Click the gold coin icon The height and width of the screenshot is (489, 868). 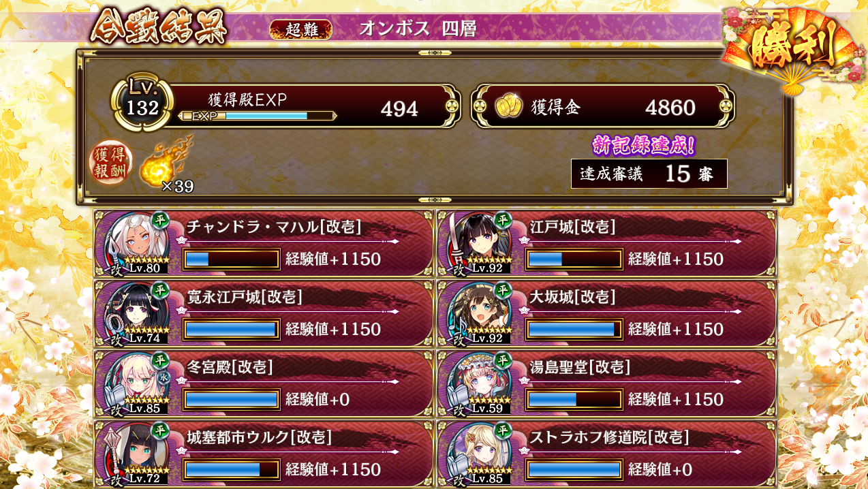(508, 106)
